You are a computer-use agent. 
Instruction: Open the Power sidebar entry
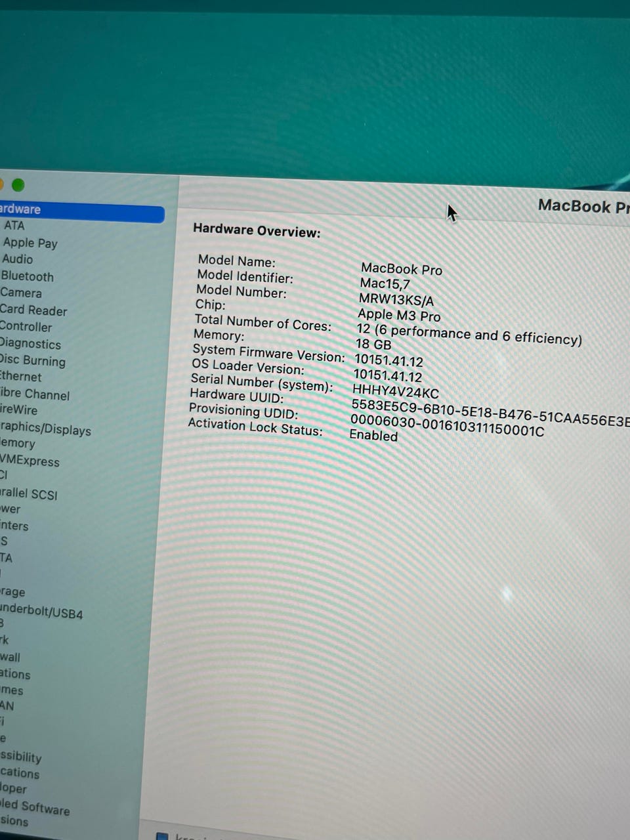tap(10, 509)
